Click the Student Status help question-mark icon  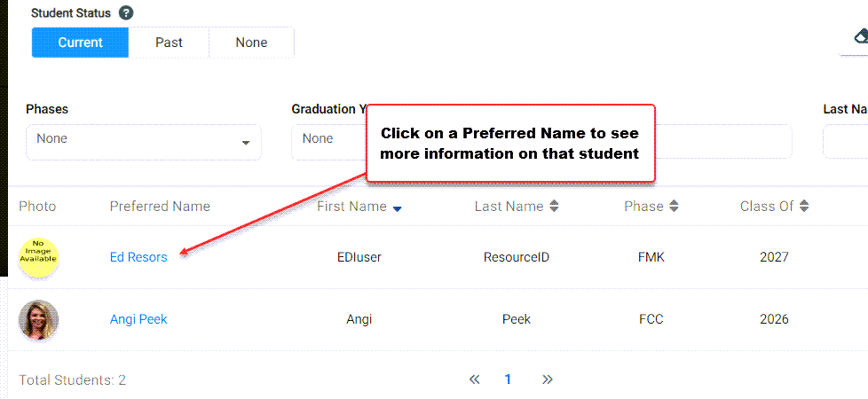126,12
